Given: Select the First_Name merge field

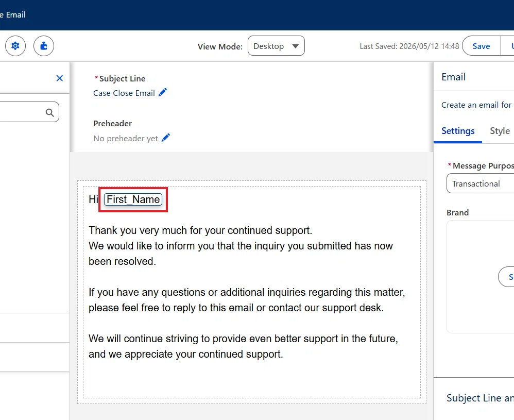Looking at the screenshot, I should point(133,199).
